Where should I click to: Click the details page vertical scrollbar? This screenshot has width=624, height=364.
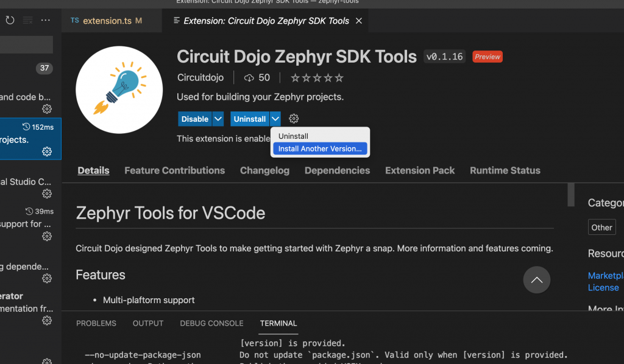pos(571,195)
